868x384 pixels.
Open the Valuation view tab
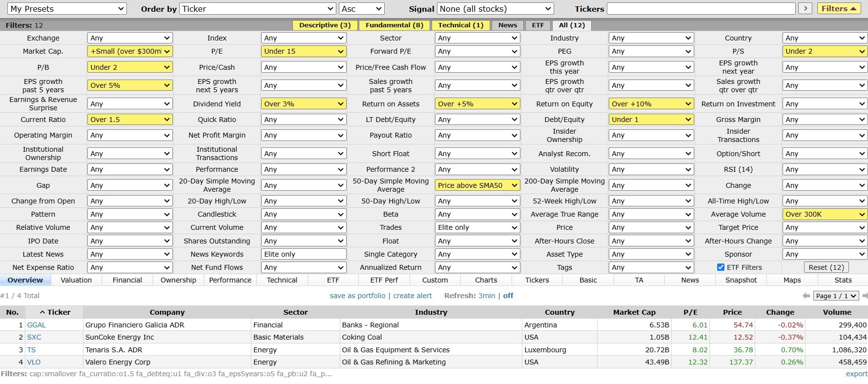[76, 280]
